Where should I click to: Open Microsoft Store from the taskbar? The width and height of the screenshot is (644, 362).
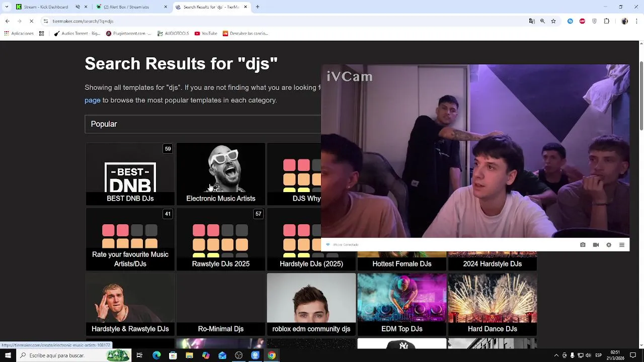tap(173, 355)
